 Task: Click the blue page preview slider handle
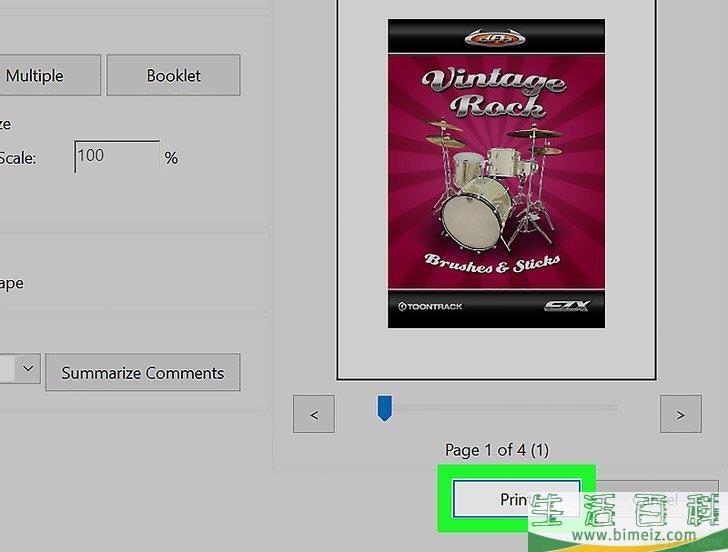[384, 408]
